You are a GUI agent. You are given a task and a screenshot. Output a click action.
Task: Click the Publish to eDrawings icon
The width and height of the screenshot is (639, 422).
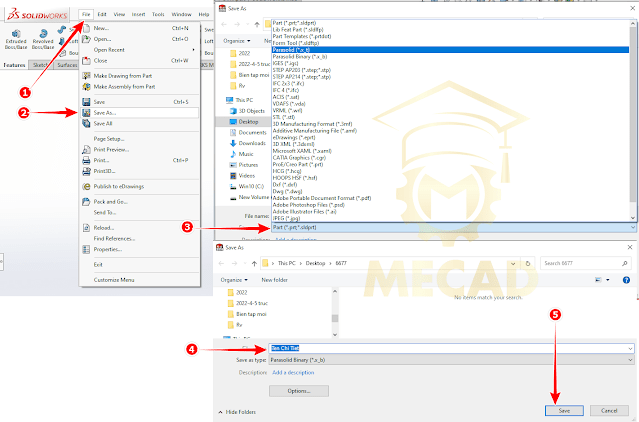pyautogui.click(x=86, y=187)
